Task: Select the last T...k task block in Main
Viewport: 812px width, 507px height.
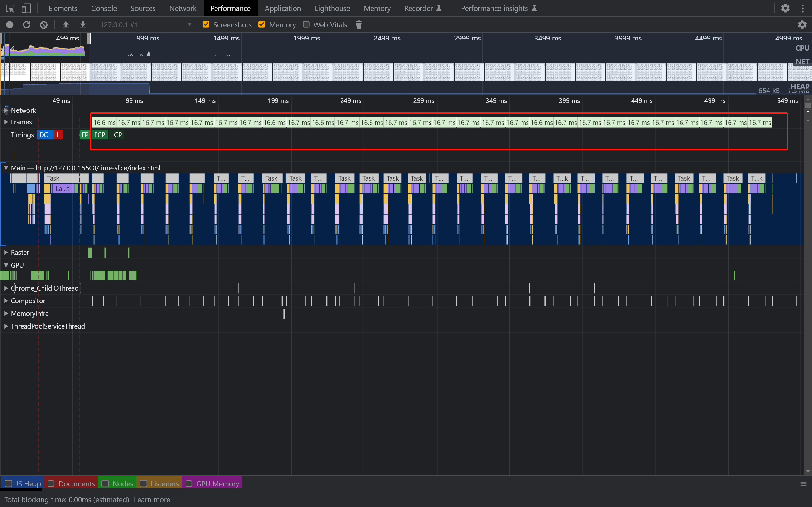Action: tap(757, 178)
